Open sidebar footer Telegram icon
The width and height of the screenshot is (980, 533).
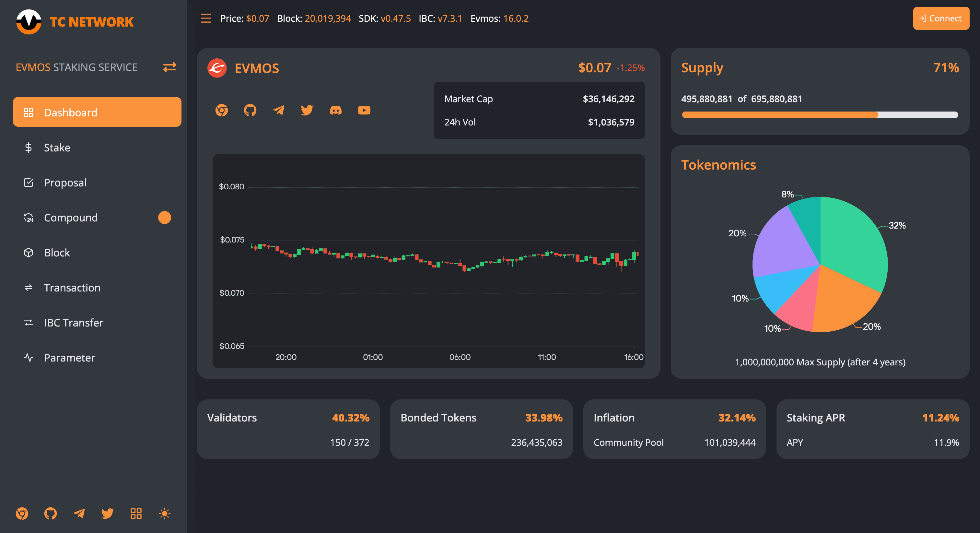coord(79,514)
